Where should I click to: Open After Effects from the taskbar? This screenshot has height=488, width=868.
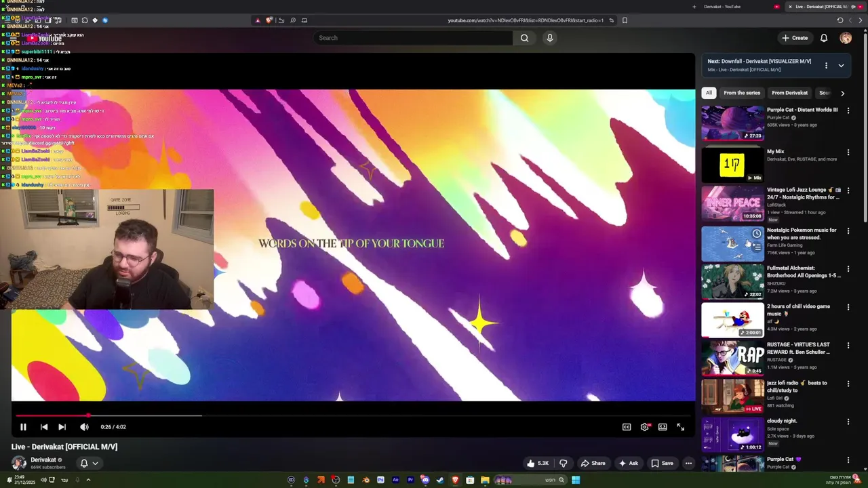pyautogui.click(x=395, y=480)
